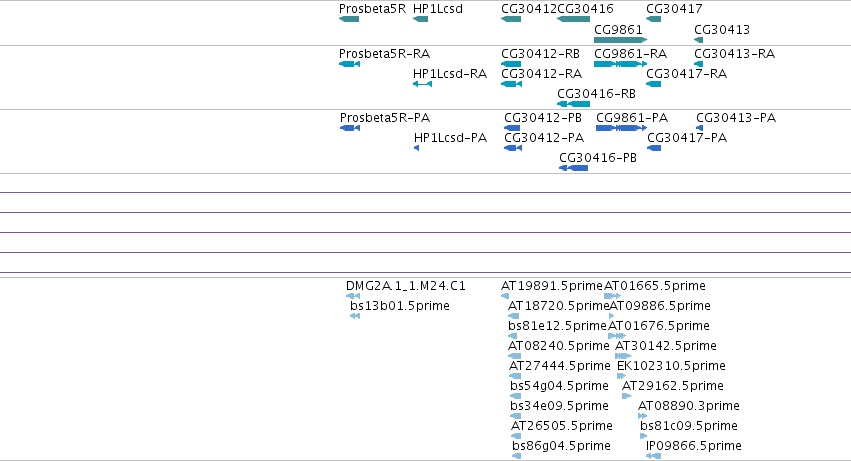
Task: Choose EST bs81e12.5prime label
Action: (x=557, y=326)
